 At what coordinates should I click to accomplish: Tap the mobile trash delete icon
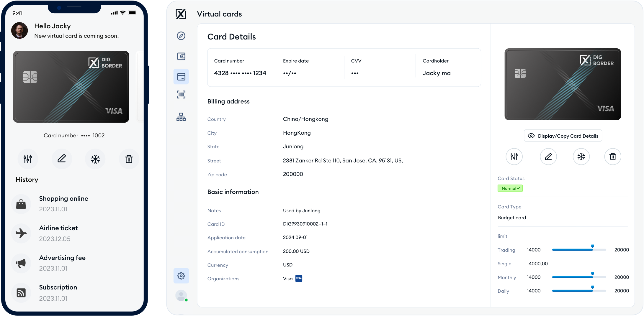pyautogui.click(x=129, y=159)
